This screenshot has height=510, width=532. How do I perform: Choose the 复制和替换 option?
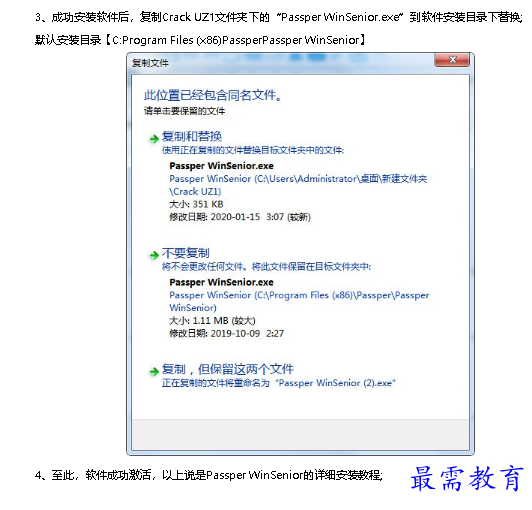pos(192,136)
